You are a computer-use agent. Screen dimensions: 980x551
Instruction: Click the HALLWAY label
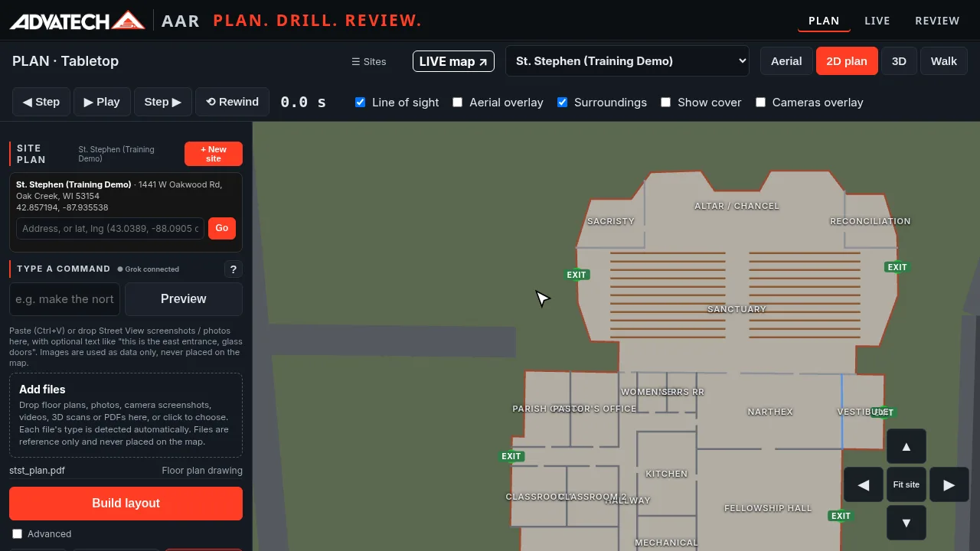coord(628,500)
